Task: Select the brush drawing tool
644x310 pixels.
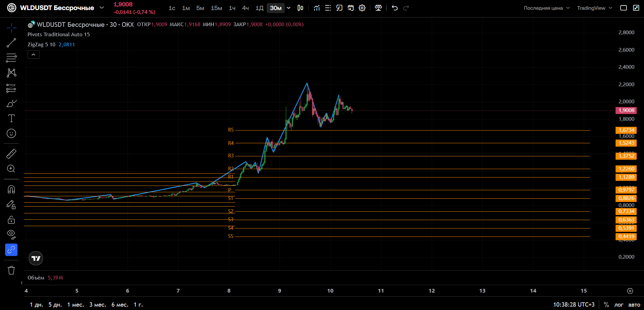Action: pos(11,103)
